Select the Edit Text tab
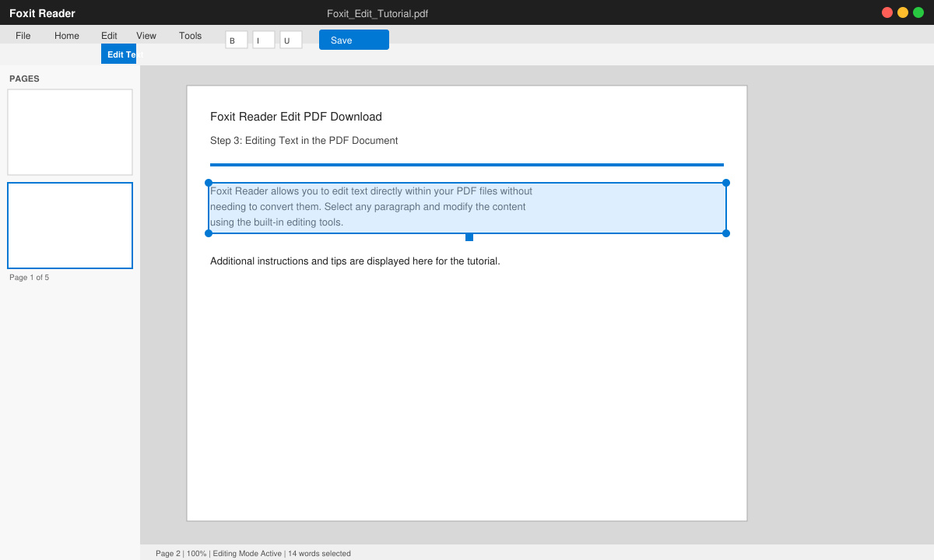 [119, 54]
